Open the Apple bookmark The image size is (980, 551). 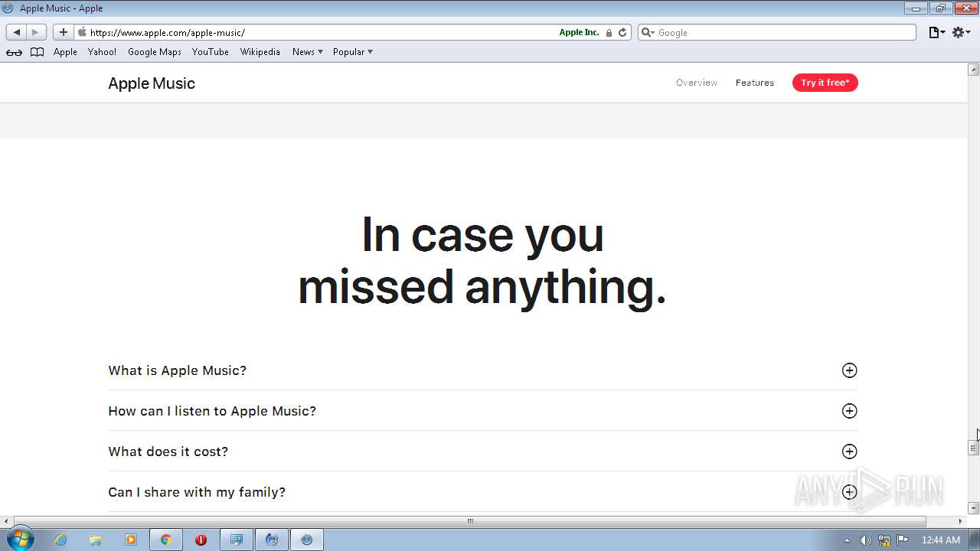[x=65, y=52]
